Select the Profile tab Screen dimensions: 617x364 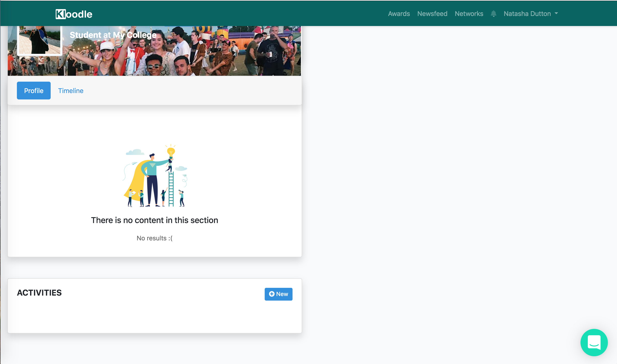click(x=34, y=91)
